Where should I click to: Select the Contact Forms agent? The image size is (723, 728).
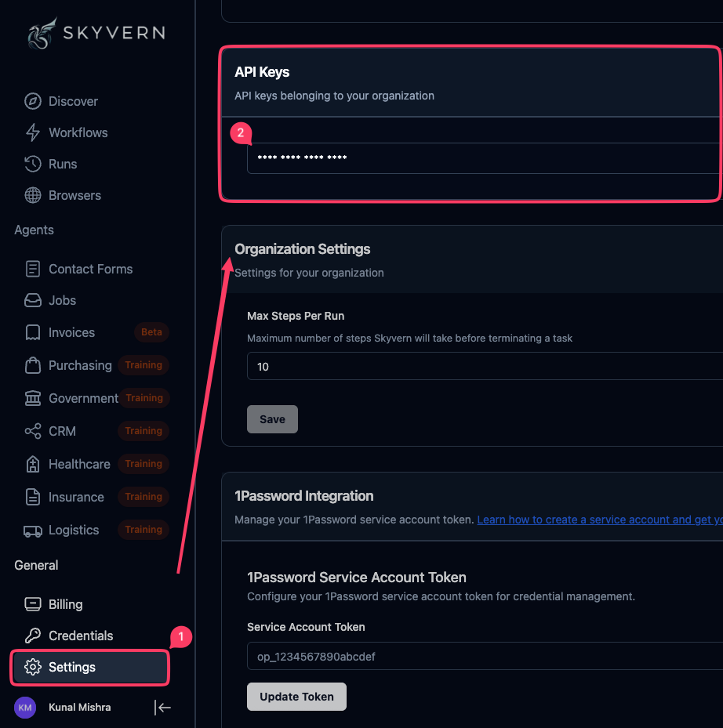(90, 269)
